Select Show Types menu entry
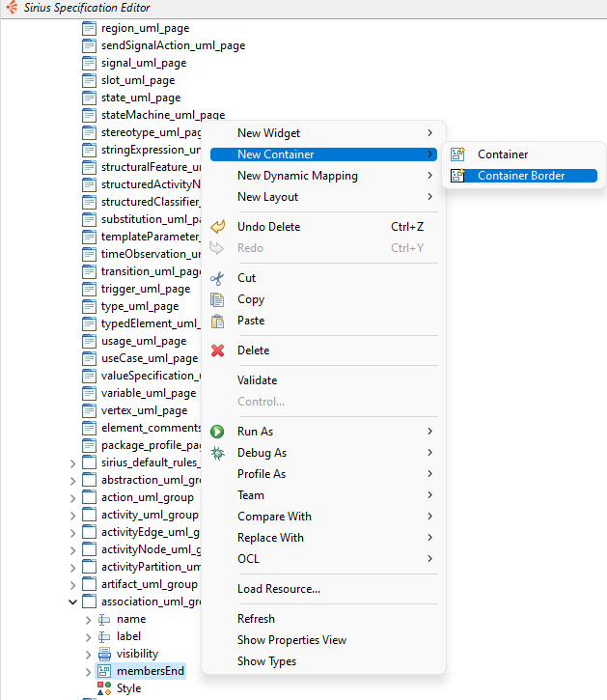The image size is (607, 700). pos(323,661)
